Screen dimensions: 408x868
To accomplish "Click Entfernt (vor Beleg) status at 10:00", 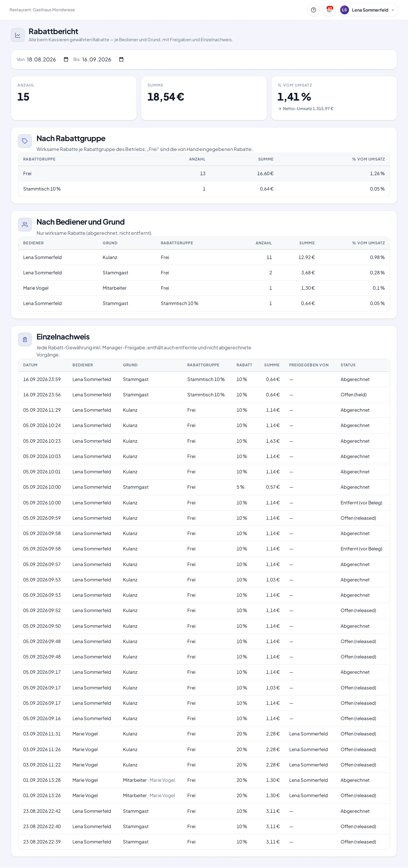I will pos(361,503).
